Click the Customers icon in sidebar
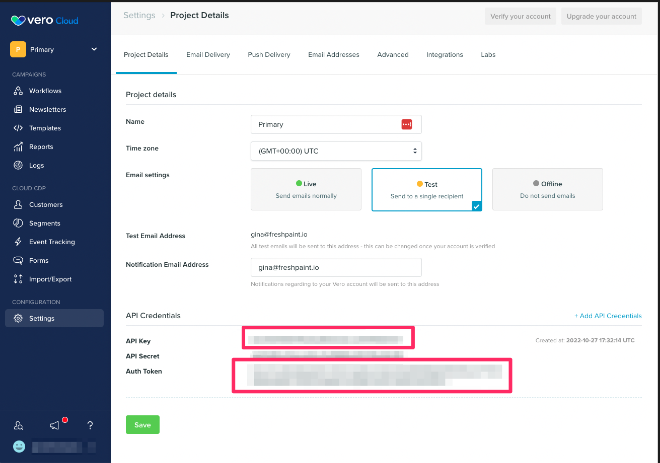This screenshot has width=660, height=463. (18, 205)
